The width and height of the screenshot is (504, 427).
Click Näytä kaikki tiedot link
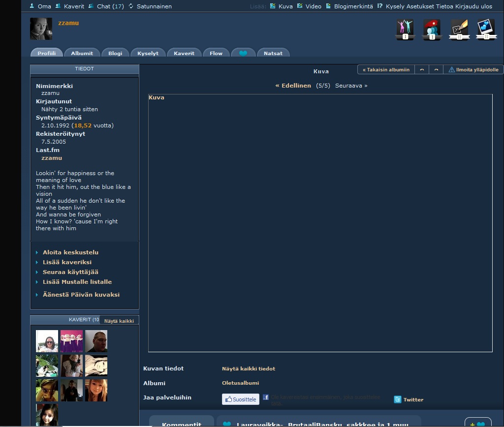point(249,368)
